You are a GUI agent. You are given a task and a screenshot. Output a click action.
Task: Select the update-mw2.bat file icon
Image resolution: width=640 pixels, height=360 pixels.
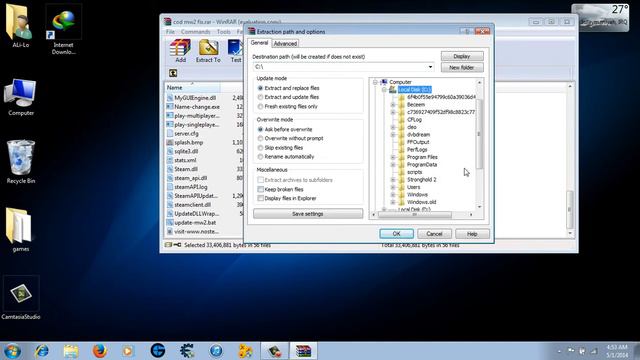point(170,222)
